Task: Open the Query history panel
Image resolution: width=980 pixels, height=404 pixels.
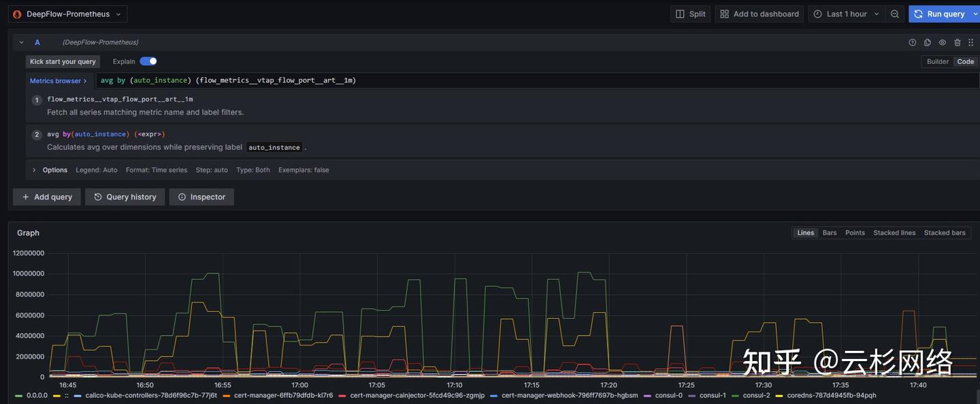Action: tap(125, 197)
